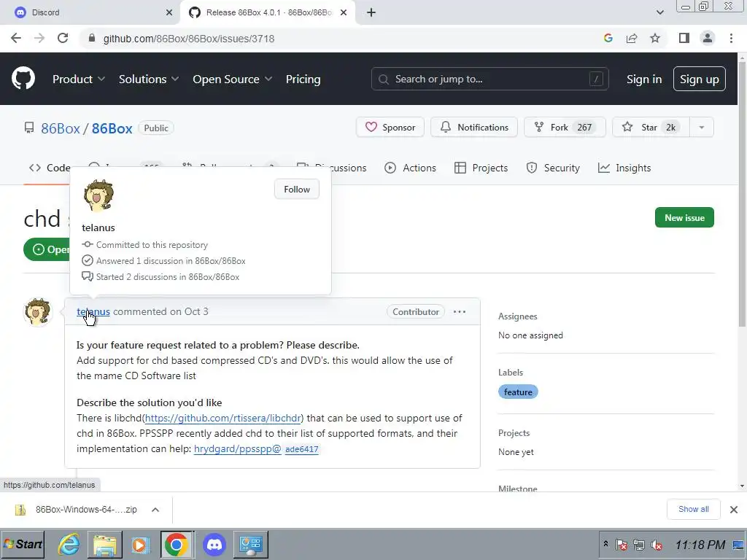Screen dimensions: 747x560
Task: Click Show all downloads
Action: [693, 509]
